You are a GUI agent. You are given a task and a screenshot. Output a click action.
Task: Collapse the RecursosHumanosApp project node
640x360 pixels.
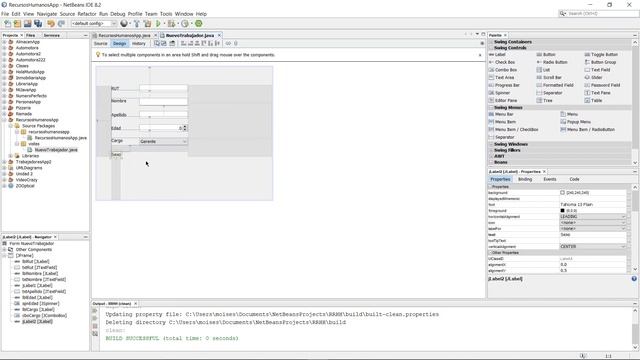click(x=4, y=120)
